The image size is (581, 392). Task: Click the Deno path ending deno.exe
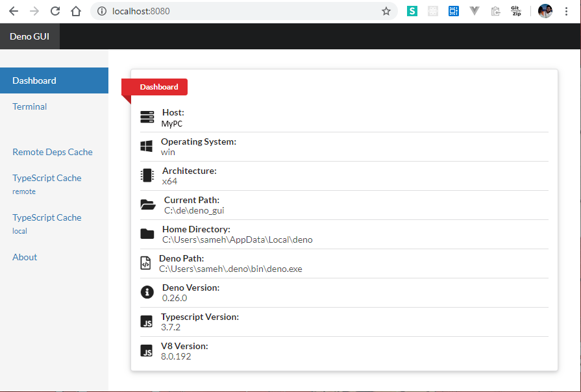click(x=231, y=269)
